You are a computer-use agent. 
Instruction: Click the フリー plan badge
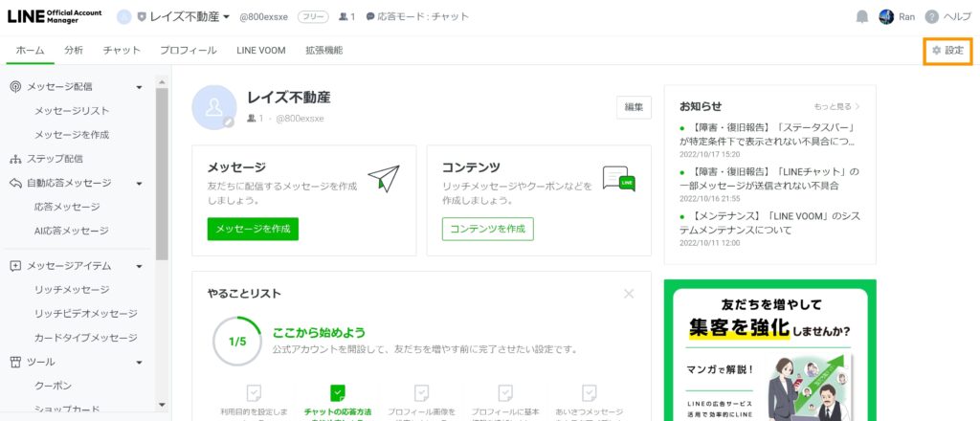(x=313, y=17)
